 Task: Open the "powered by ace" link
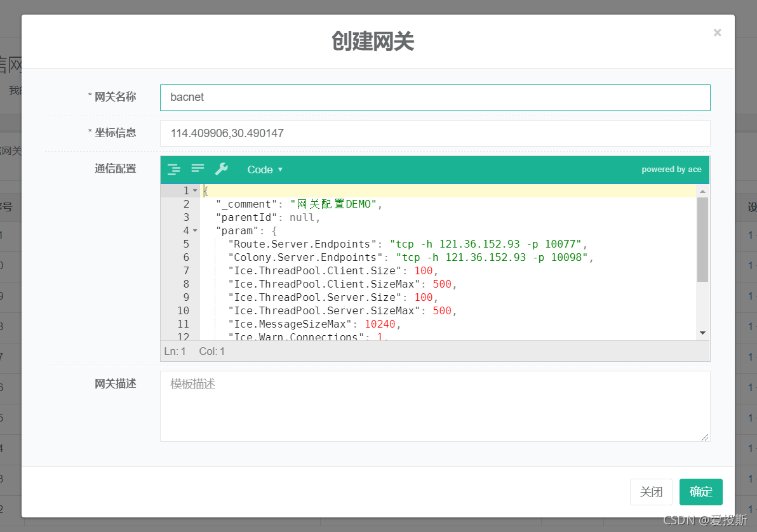click(671, 170)
